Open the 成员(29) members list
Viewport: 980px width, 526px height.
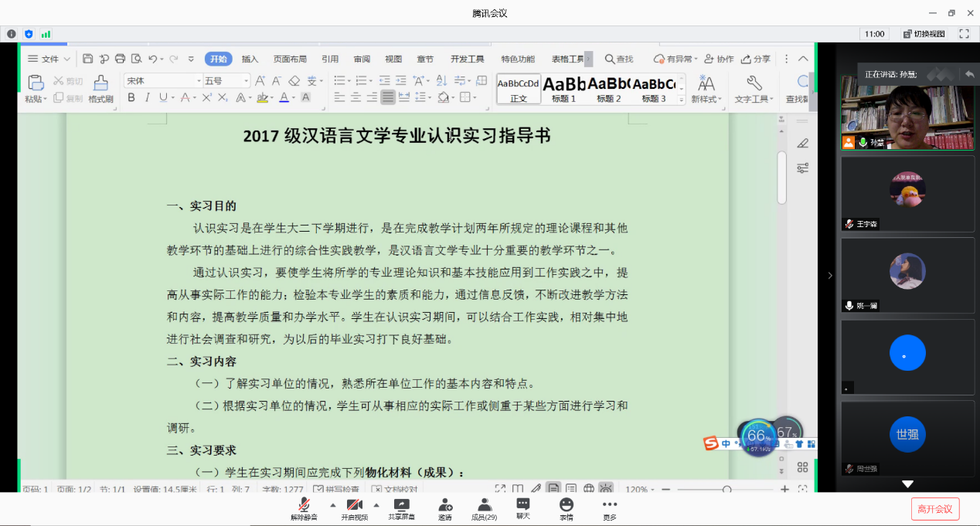click(485, 505)
